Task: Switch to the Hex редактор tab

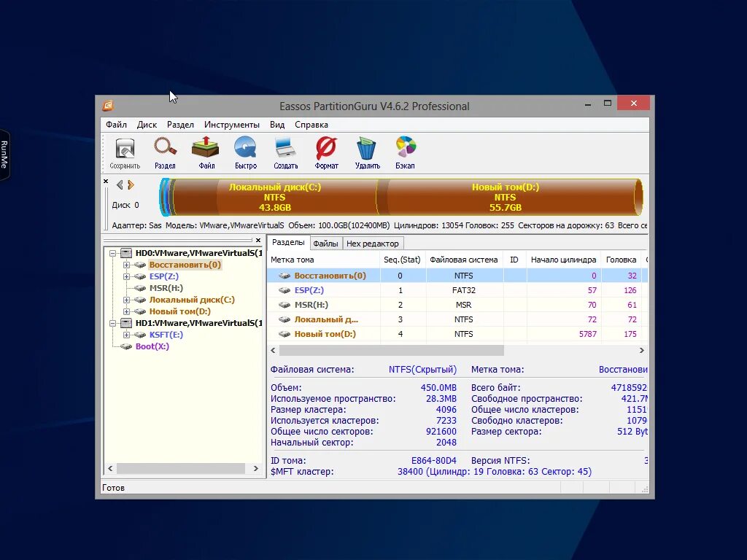Action: [373, 244]
